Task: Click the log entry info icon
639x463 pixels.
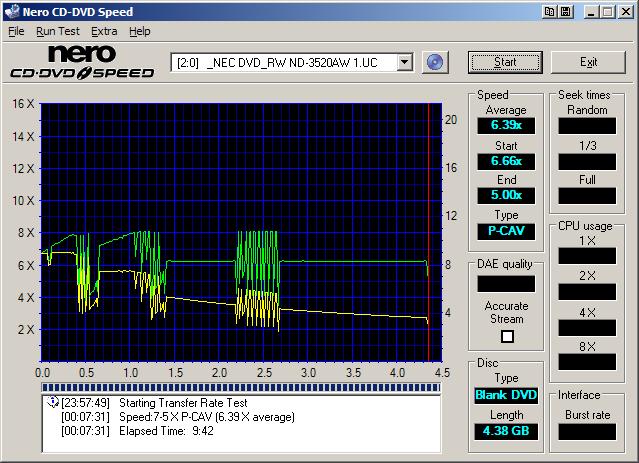Action: [x=53, y=402]
